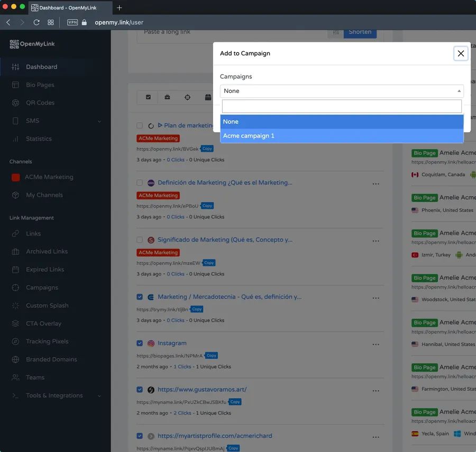
Task: Click the Custom Splash icon
Action: (15, 306)
